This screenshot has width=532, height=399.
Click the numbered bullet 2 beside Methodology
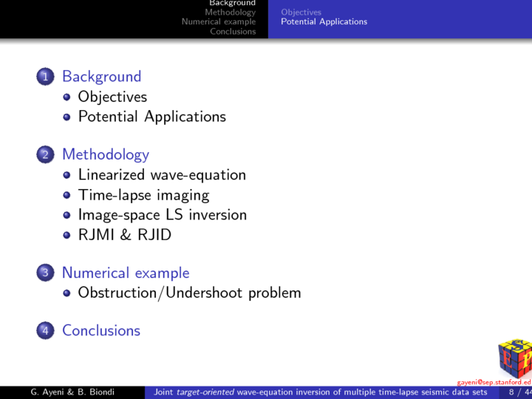pyautogui.click(x=45, y=155)
